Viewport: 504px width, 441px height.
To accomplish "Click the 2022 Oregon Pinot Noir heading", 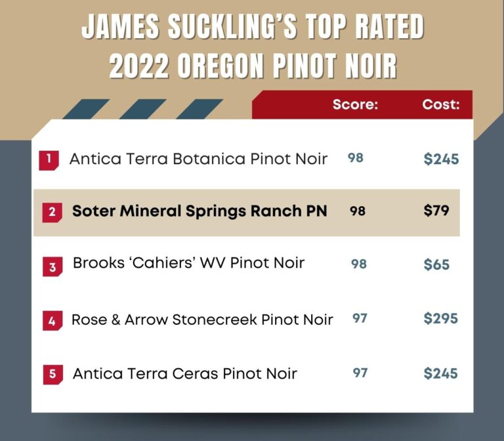I will coord(253,66).
